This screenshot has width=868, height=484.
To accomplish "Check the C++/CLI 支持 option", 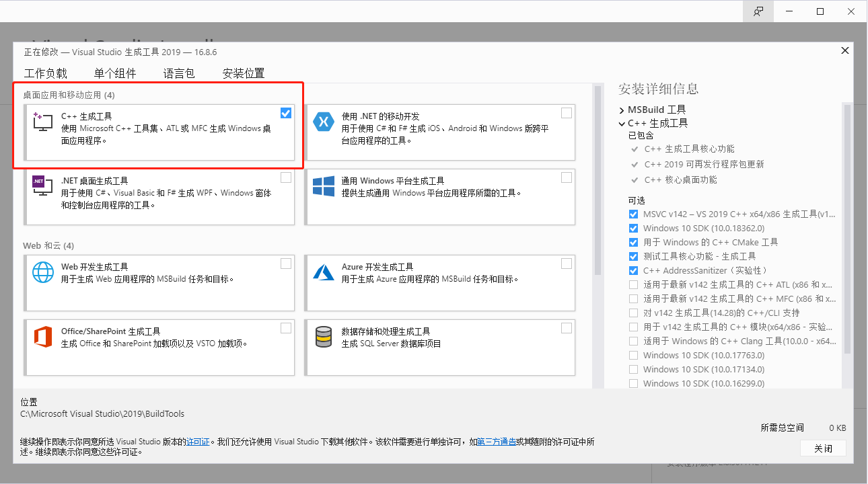I will coord(633,313).
